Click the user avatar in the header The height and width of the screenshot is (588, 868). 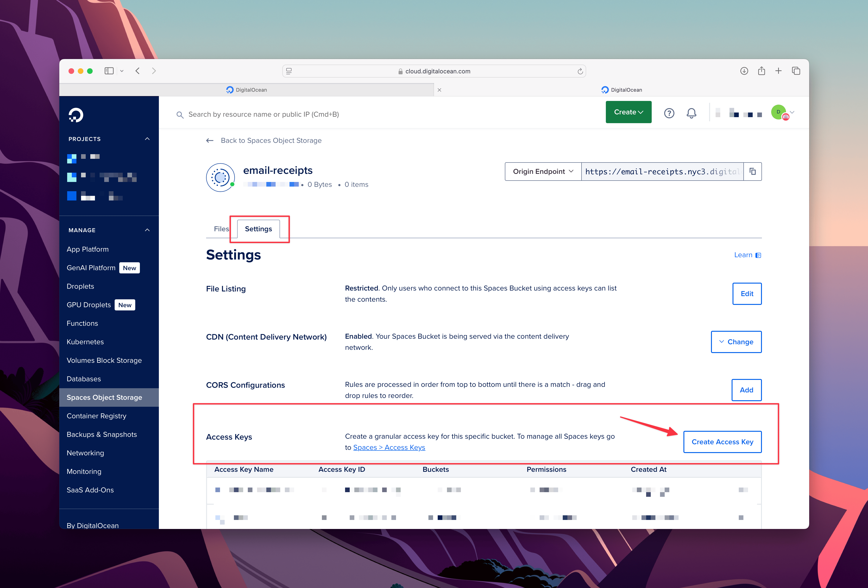[x=779, y=112]
